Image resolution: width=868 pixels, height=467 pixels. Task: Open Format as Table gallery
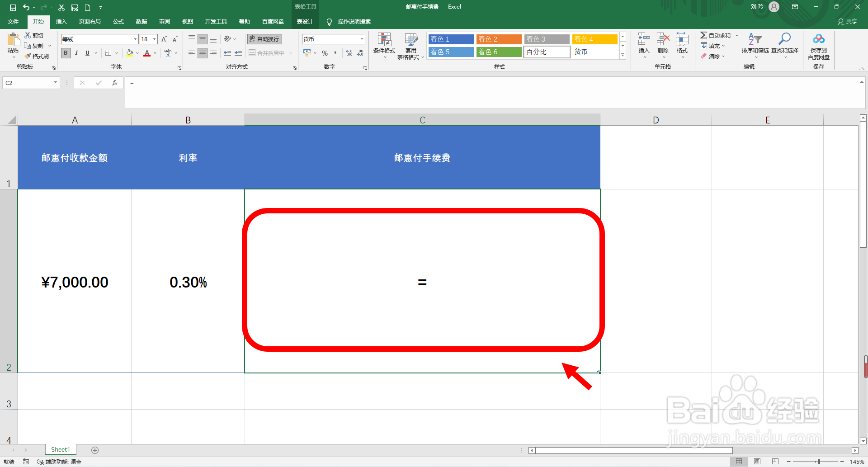pos(410,46)
